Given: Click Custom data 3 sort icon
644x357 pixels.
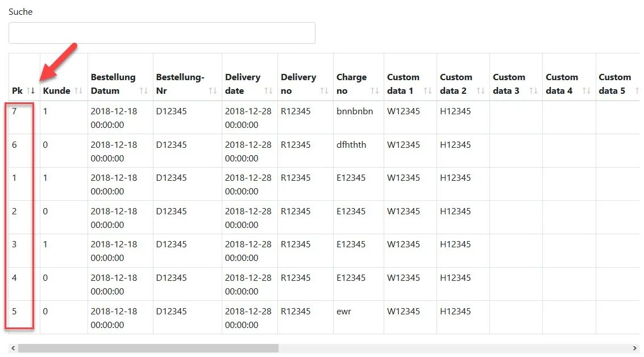Looking at the screenshot, I should point(533,91).
